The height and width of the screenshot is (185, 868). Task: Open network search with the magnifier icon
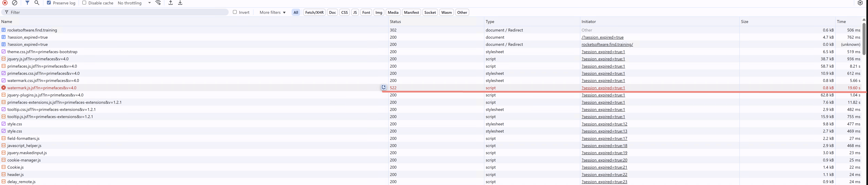pos(37,3)
